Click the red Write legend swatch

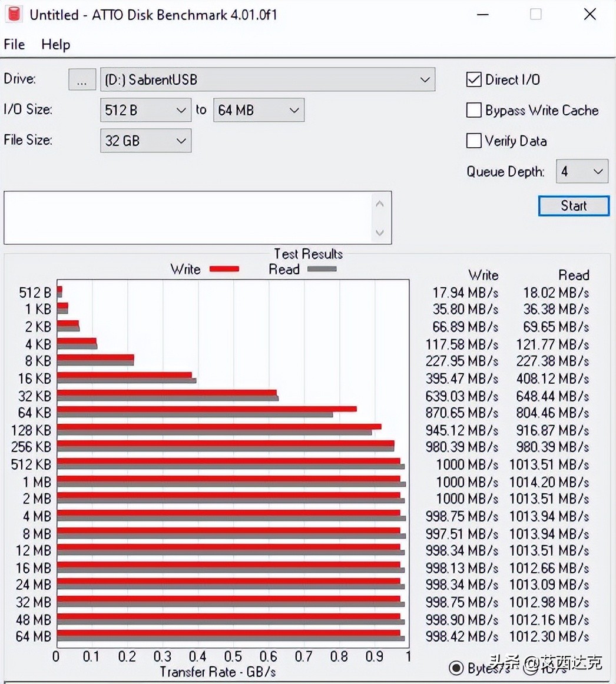pos(224,269)
